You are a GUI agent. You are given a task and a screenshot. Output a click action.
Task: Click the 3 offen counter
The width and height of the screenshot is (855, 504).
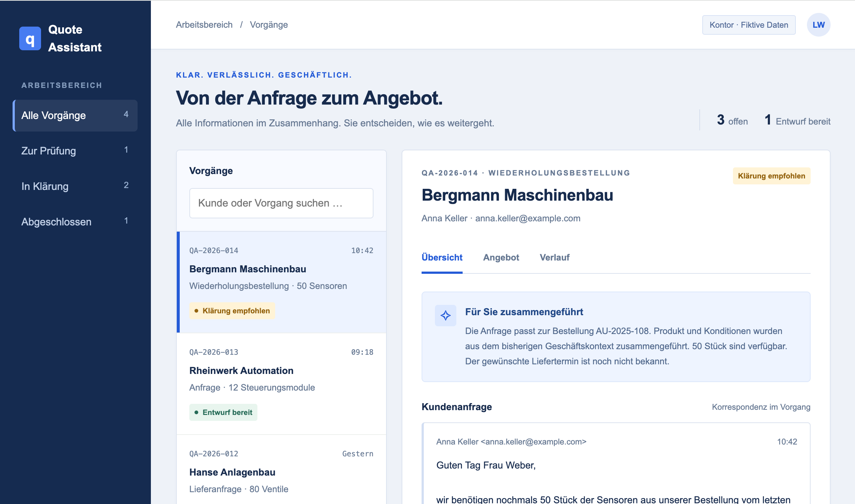point(732,120)
